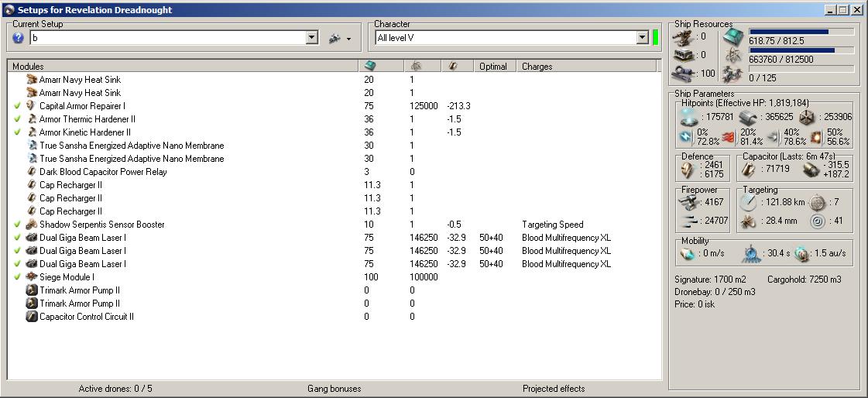Click the armor hitpoints icon beside 365625
This screenshot has width=868, height=398.
[x=749, y=117]
